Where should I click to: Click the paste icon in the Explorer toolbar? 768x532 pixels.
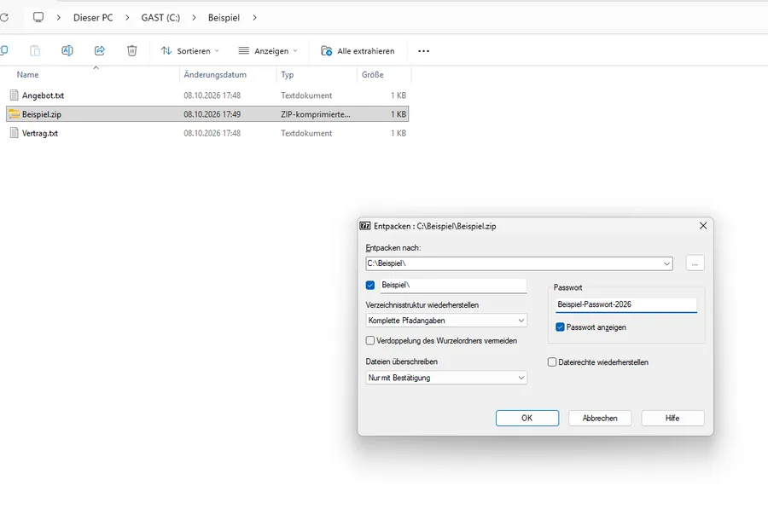[x=35, y=51]
